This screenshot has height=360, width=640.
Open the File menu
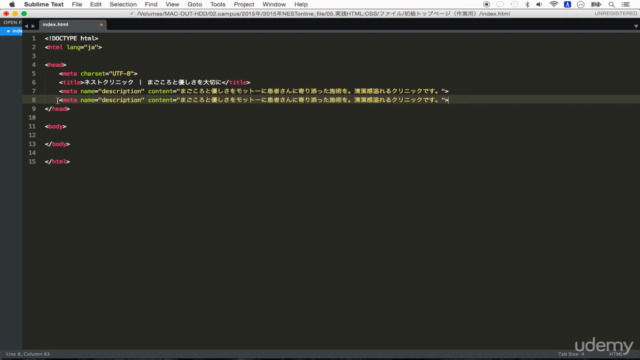click(77, 4)
